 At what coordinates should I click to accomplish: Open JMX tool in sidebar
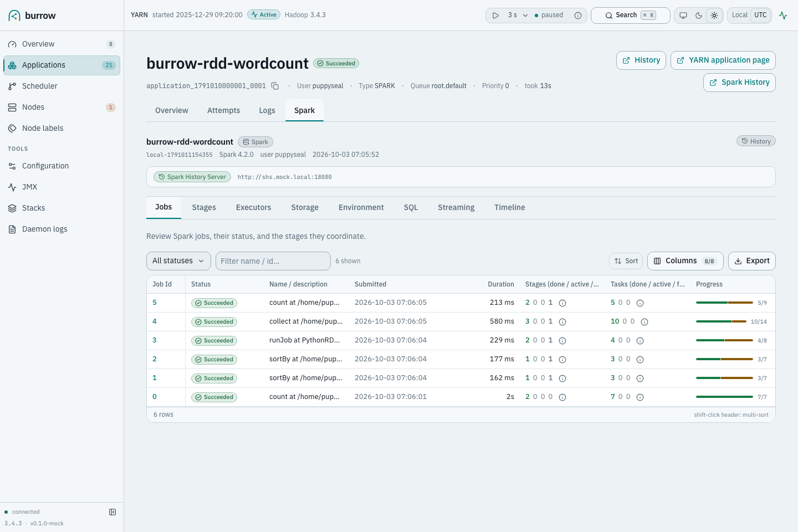62,187
